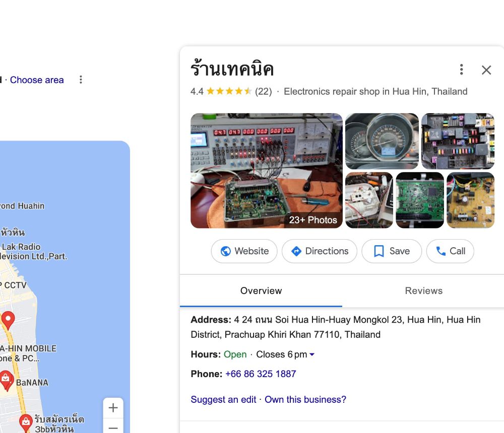Open the speedometer dashboard photo

coord(382,141)
